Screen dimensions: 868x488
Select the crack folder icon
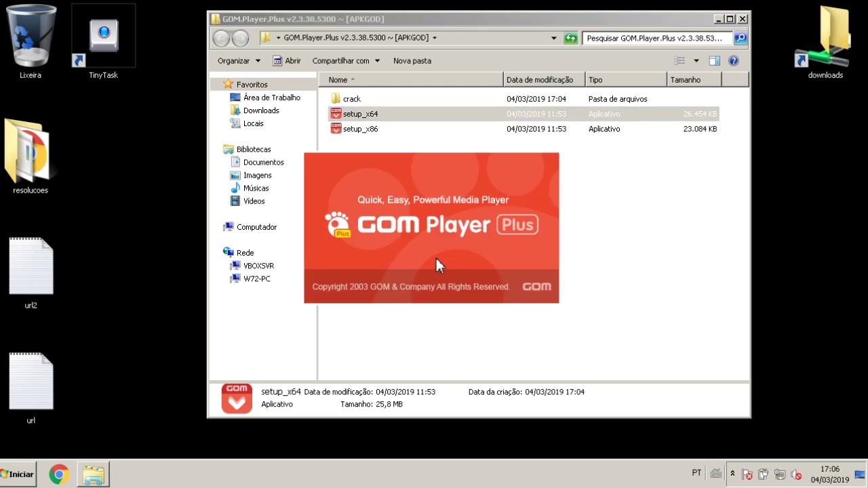click(x=336, y=99)
